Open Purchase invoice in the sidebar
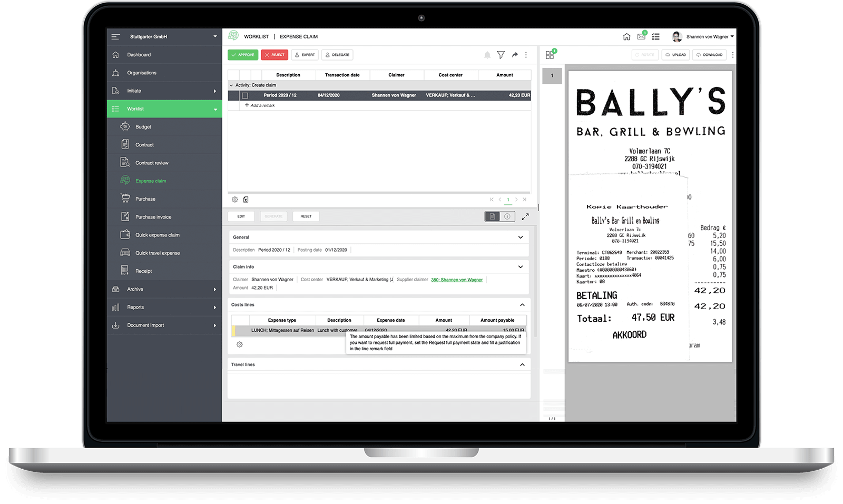Image resolution: width=843 pixels, height=504 pixels. (x=153, y=217)
